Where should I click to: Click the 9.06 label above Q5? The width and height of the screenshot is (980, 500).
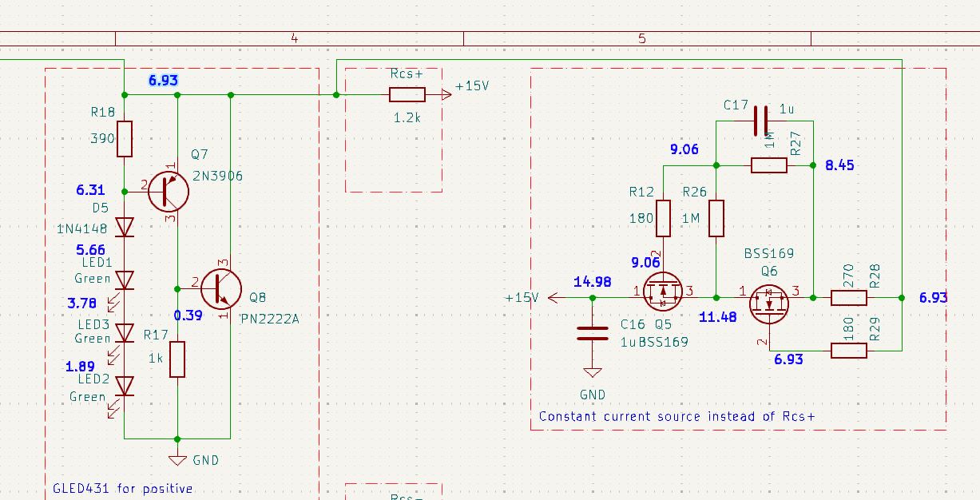coord(645,261)
